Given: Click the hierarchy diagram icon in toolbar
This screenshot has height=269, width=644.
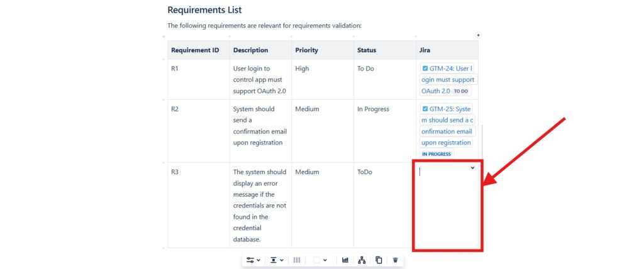Looking at the screenshot, I should [362, 260].
